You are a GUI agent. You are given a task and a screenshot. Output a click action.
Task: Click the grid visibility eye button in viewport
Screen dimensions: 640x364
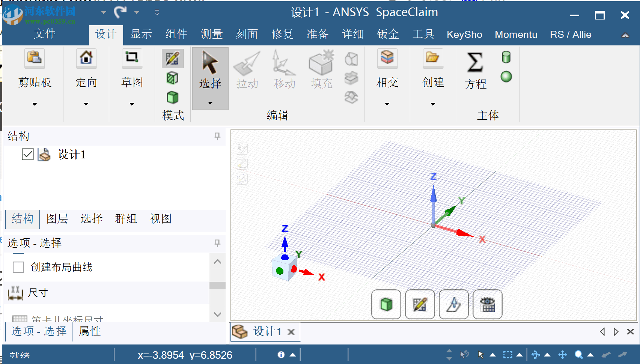(x=488, y=304)
